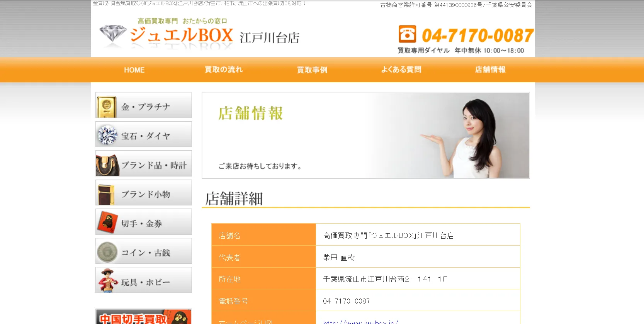Click the diamond gemstone sidebar icon
Screen dimensions: 644x324
click(x=107, y=135)
